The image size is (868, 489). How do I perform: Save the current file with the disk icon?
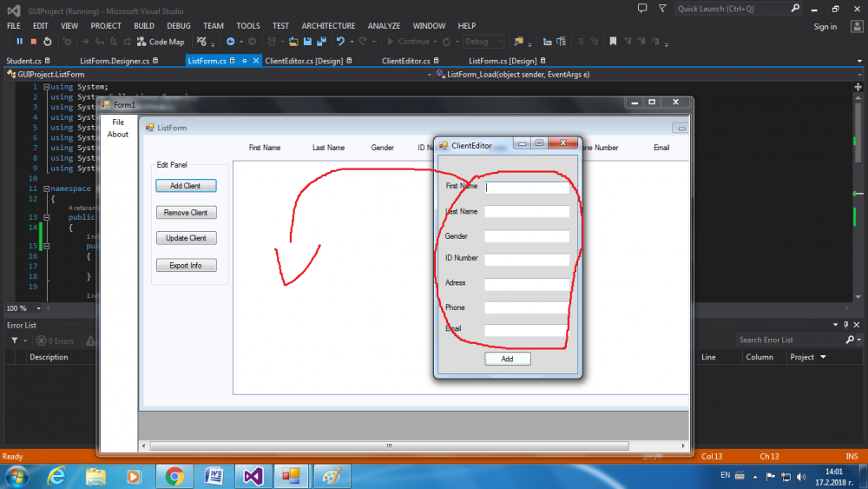click(x=307, y=42)
